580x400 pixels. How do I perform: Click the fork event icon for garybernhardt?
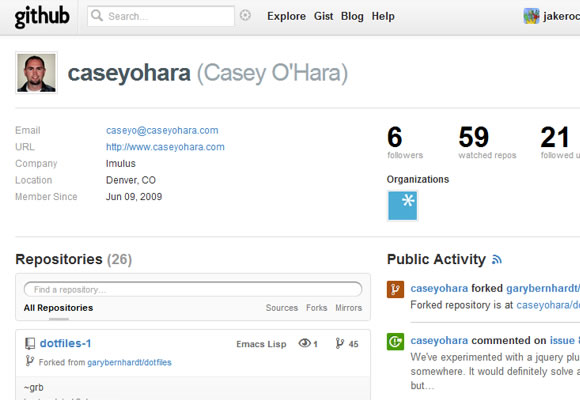[x=395, y=289]
